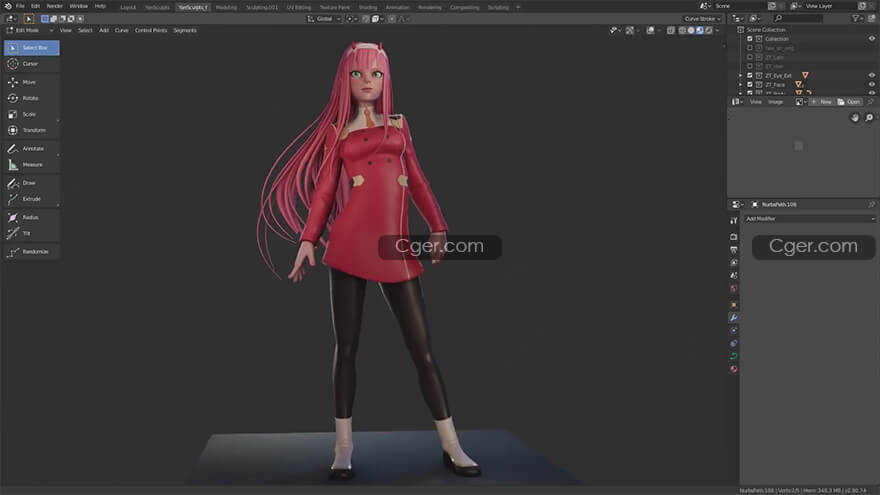Activate the curve Draw tool

(x=31, y=183)
